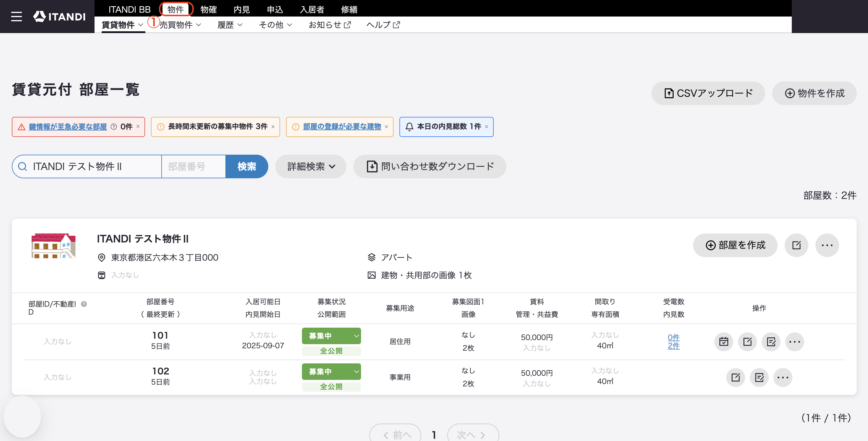
Task: Open the 2件 viewings link for room 101
Action: pos(674,346)
